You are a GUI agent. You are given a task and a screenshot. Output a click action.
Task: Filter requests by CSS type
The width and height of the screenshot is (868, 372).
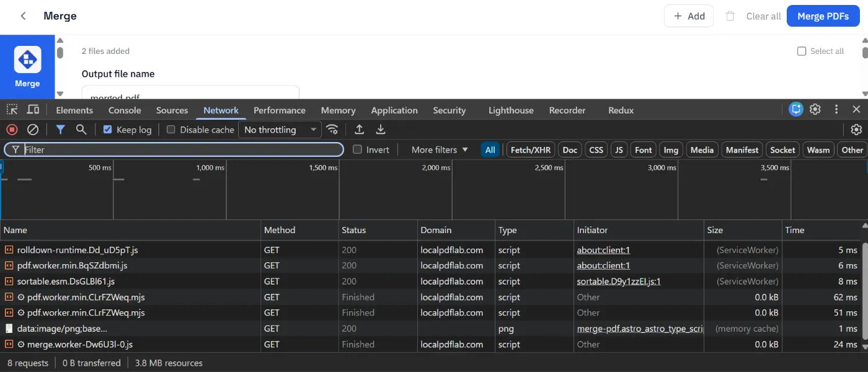click(596, 149)
